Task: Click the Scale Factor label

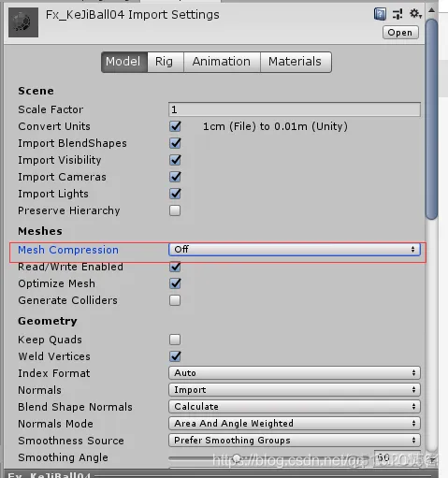Action: click(x=51, y=109)
